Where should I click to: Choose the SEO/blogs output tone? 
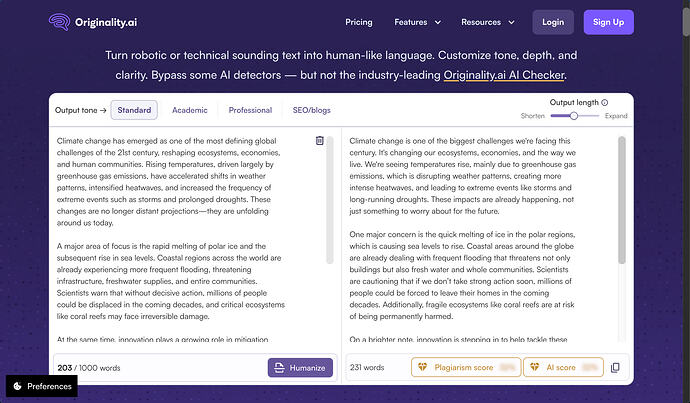click(x=312, y=110)
